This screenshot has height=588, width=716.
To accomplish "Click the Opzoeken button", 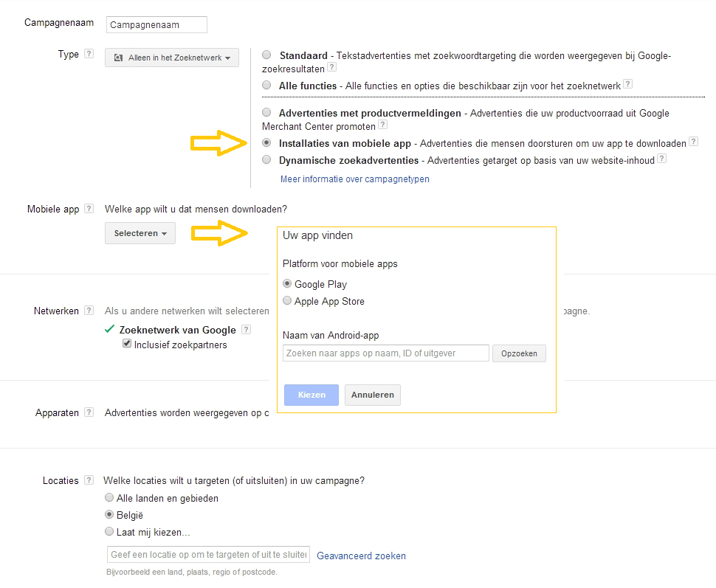I will click(x=519, y=353).
